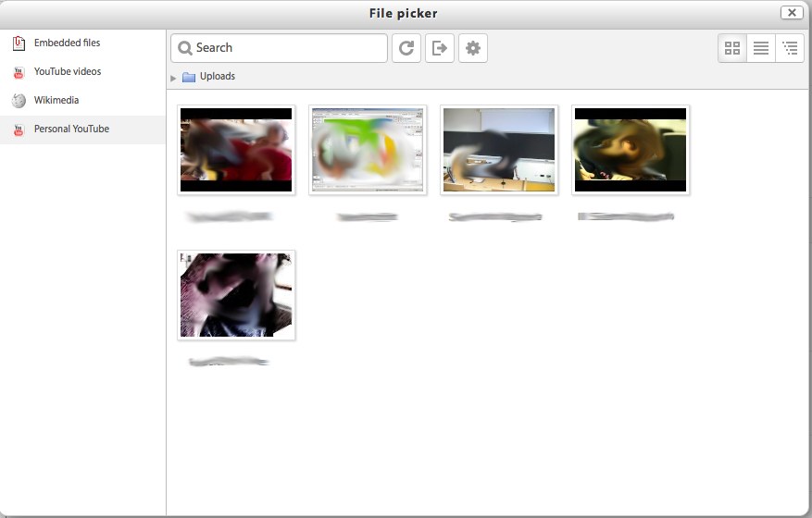Refresh the repository listing
Screen dimensions: 812x518
406,48
